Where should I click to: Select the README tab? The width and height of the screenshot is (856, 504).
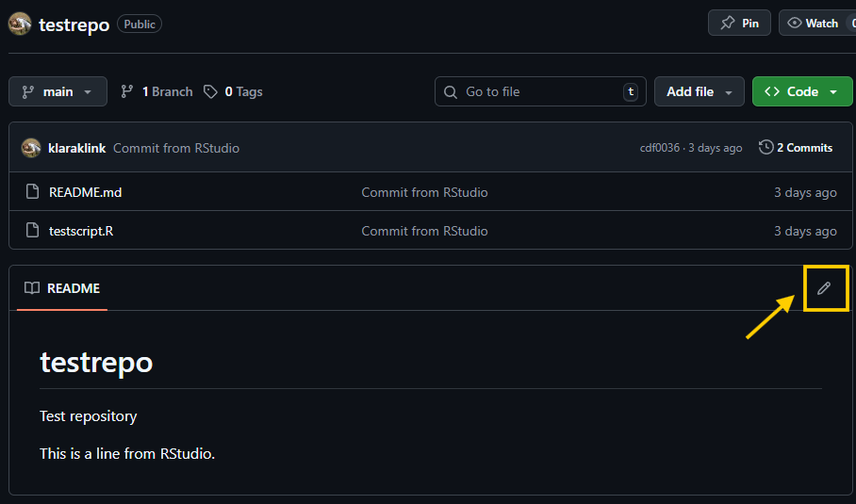[62, 288]
